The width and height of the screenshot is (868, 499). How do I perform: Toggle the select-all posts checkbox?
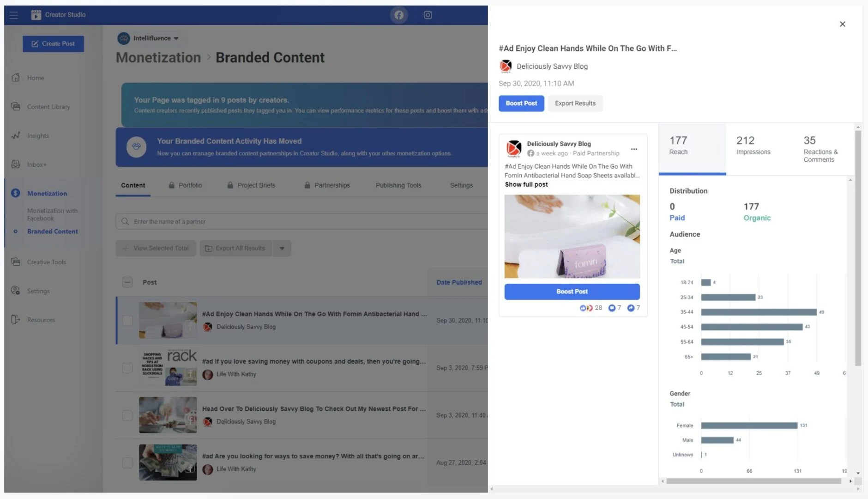pyautogui.click(x=127, y=282)
